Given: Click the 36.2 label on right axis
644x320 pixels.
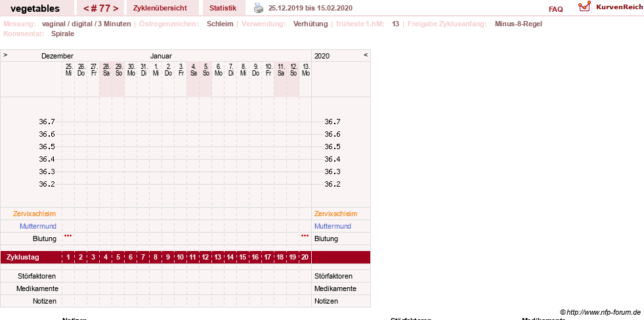Looking at the screenshot, I should [x=332, y=184].
